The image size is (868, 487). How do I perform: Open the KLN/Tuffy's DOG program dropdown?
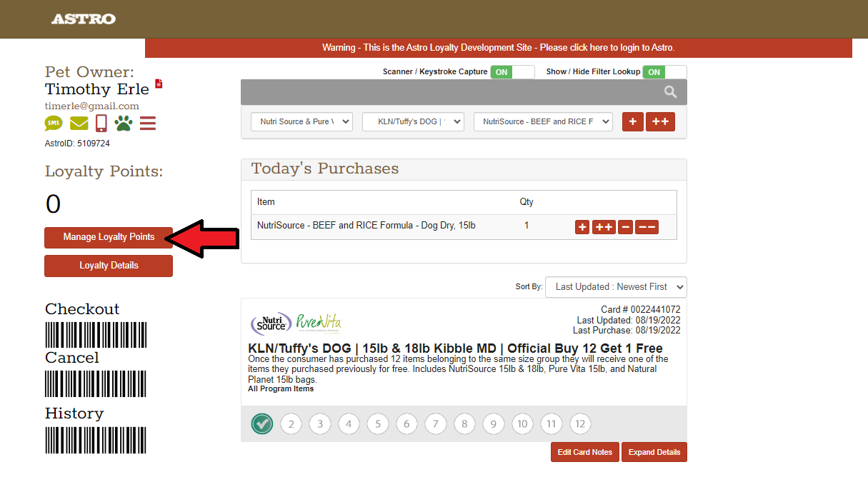click(x=413, y=121)
